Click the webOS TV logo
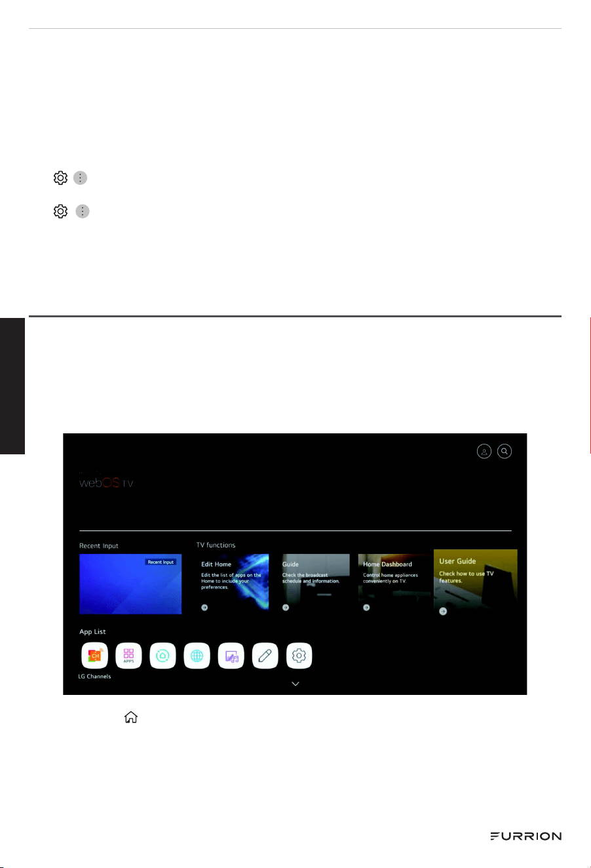This screenshot has height=868, width=591. pos(107,483)
